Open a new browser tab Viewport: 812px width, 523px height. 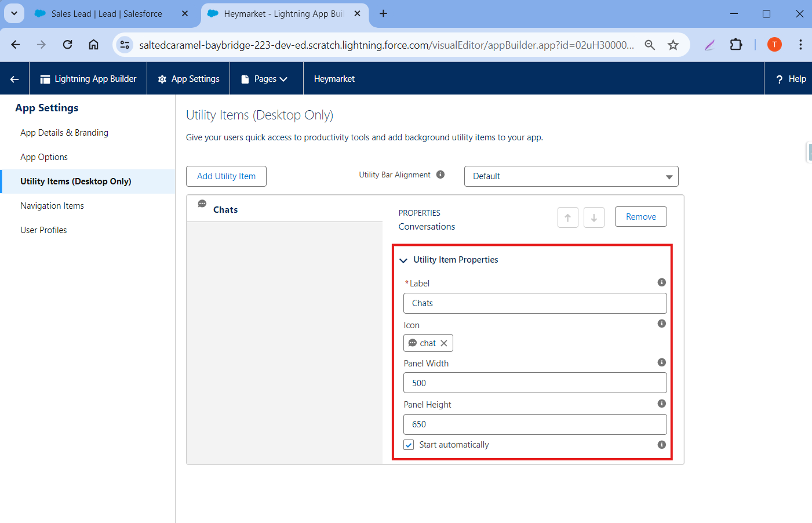pos(383,13)
